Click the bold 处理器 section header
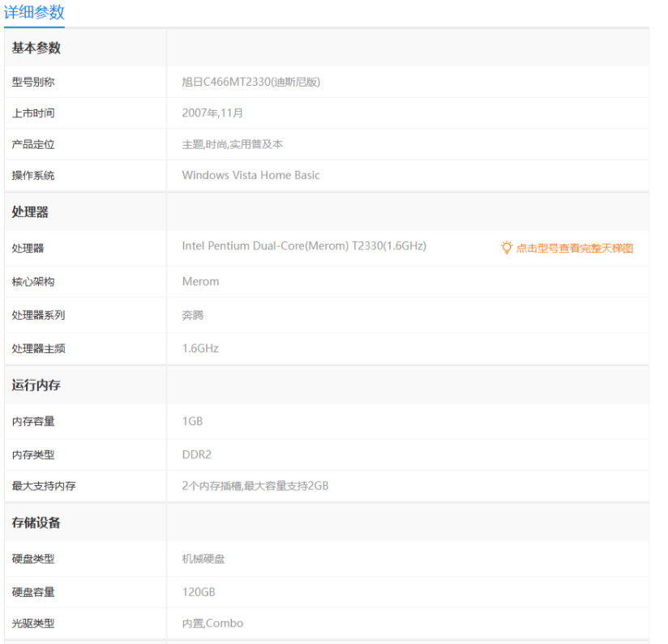Screen dimensions: 668x644 point(30,211)
